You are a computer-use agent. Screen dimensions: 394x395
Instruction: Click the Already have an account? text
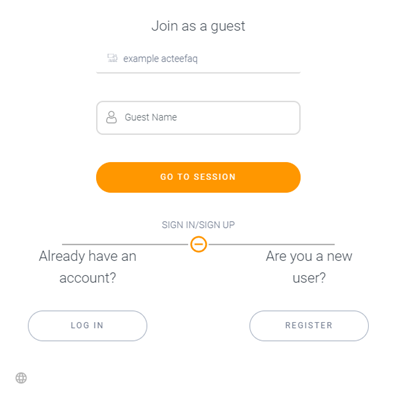click(x=88, y=267)
